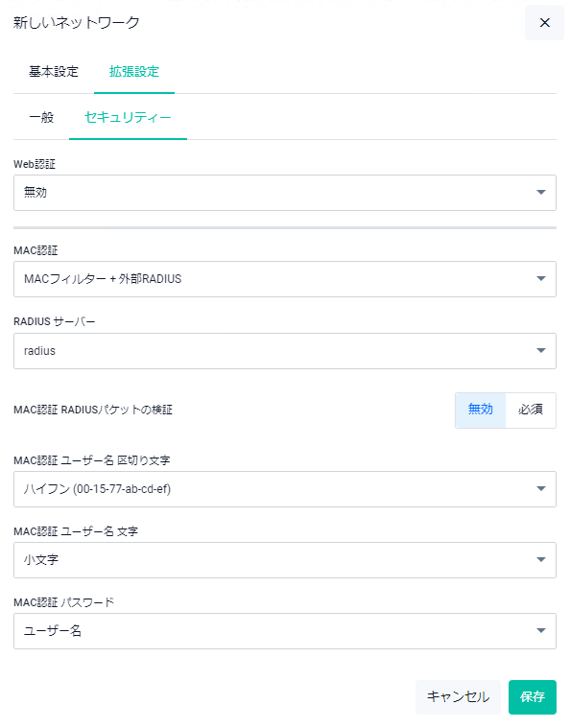Click the RADIUS サーバー dropdown arrow icon
This screenshot has width=570, height=728.
(x=541, y=350)
